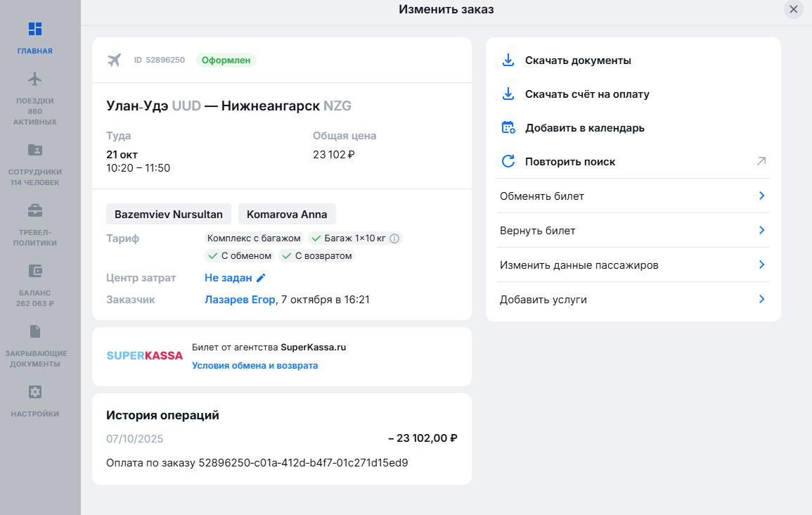Click Скачать счёт на оплату
Viewport: 812px width, 515px height.
click(x=586, y=94)
